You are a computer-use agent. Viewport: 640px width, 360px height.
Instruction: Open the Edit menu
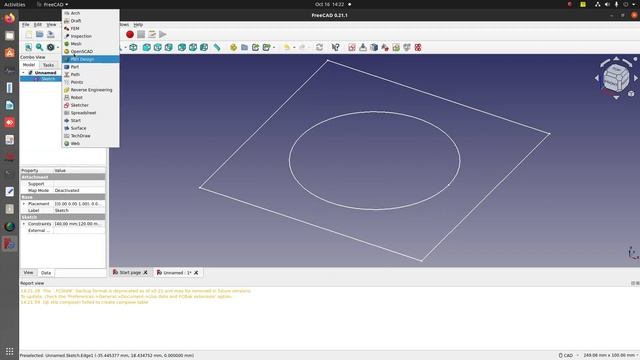(38, 24)
